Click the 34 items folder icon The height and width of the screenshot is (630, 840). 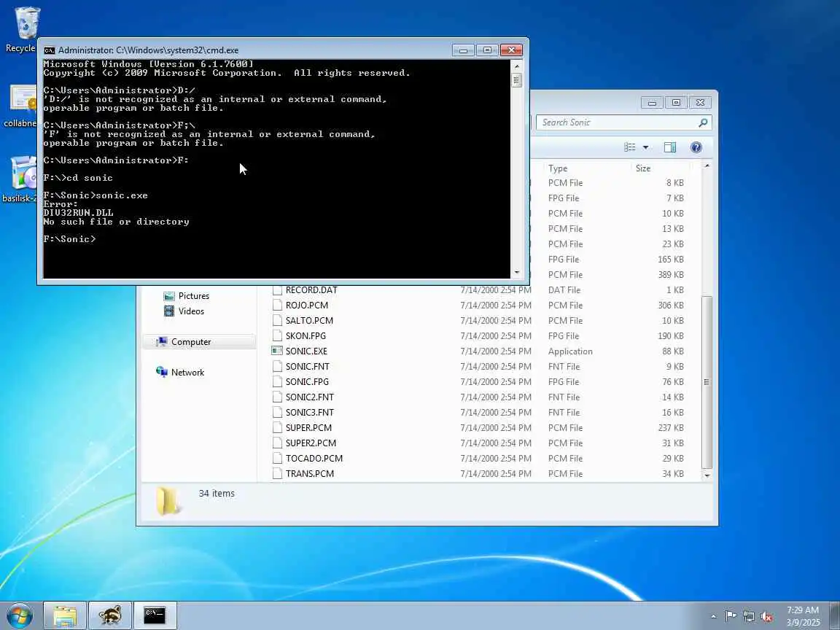pos(168,500)
